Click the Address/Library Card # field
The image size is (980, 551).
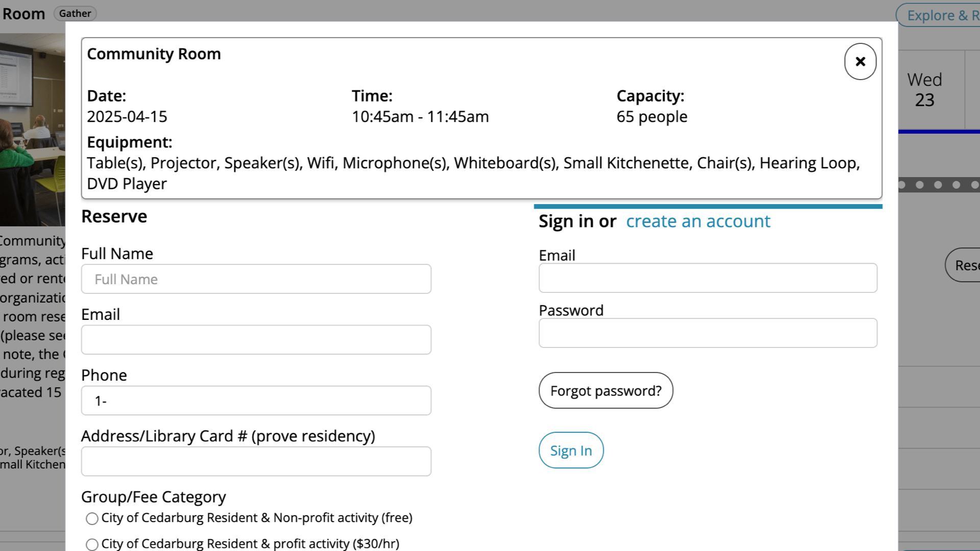(256, 461)
